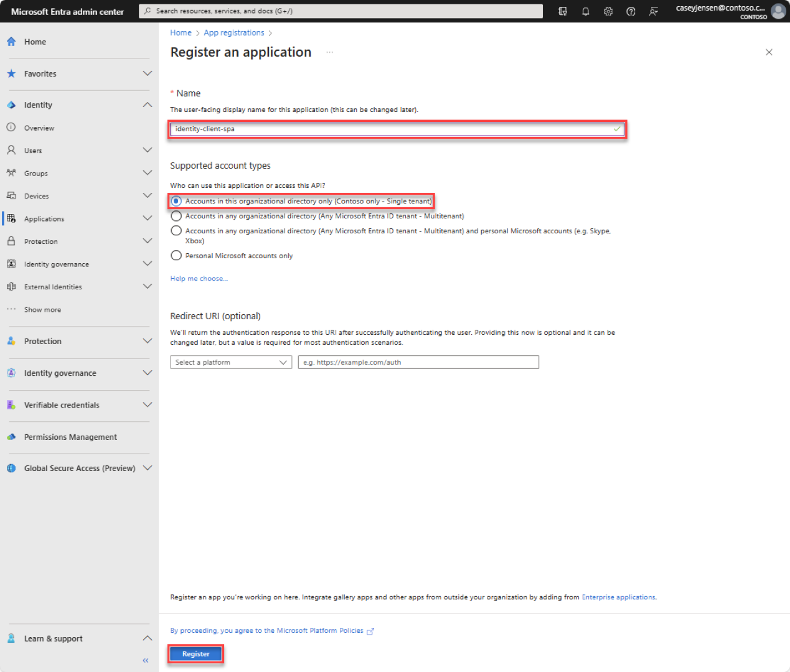Open Microsoft Platform Policies link
Viewport: 790px width, 672px height.
tap(320, 631)
